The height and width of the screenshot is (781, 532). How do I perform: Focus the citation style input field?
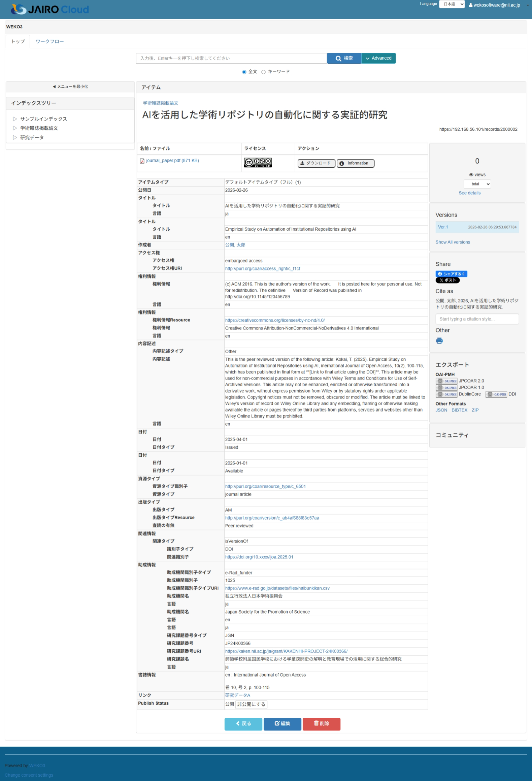tap(477, 319)
